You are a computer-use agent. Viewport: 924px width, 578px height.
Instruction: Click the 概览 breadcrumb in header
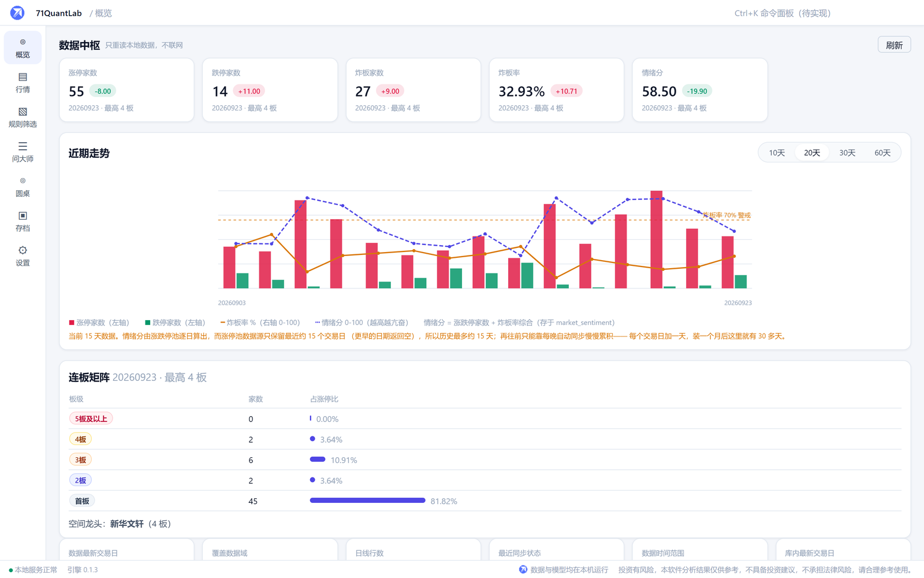103,13
